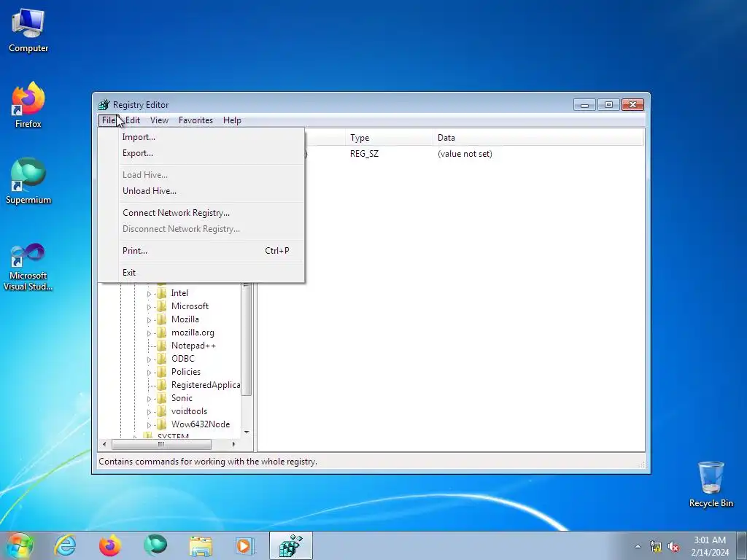The height and width of the screenshot is (560, 747).
Task: Expand the Sonic registry key
Action: 149,399
